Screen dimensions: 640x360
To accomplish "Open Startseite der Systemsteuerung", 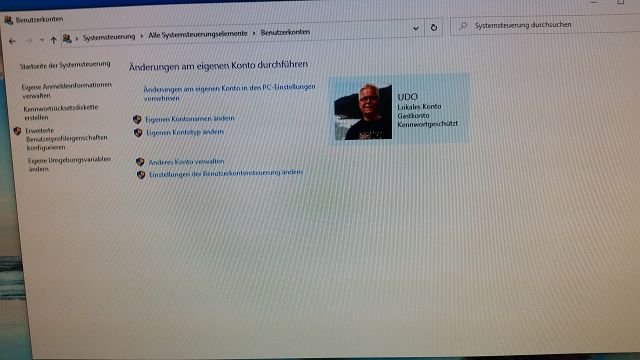I will pos(65,65).
